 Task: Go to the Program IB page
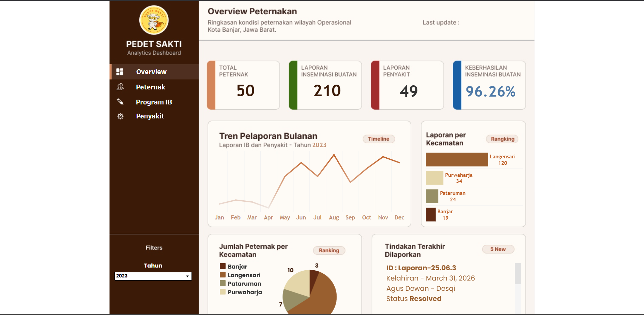click(x=154, y=102)
